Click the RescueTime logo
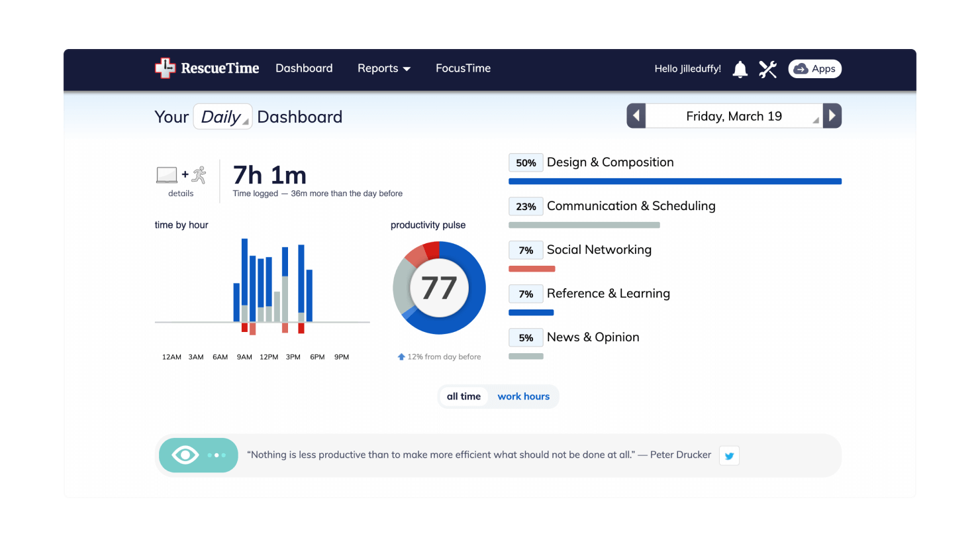 click(x=207, y=68)
